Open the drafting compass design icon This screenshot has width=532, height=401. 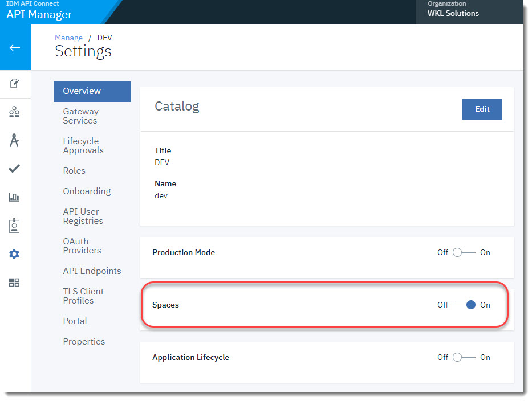[x=14, y=140]
